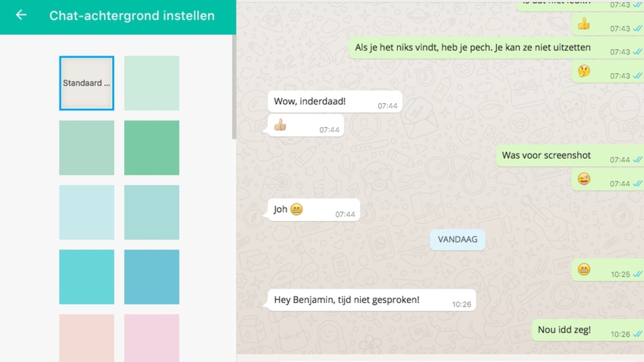Select the standard chat background option
The image size is (644, 362).
(x=87, y=83)
